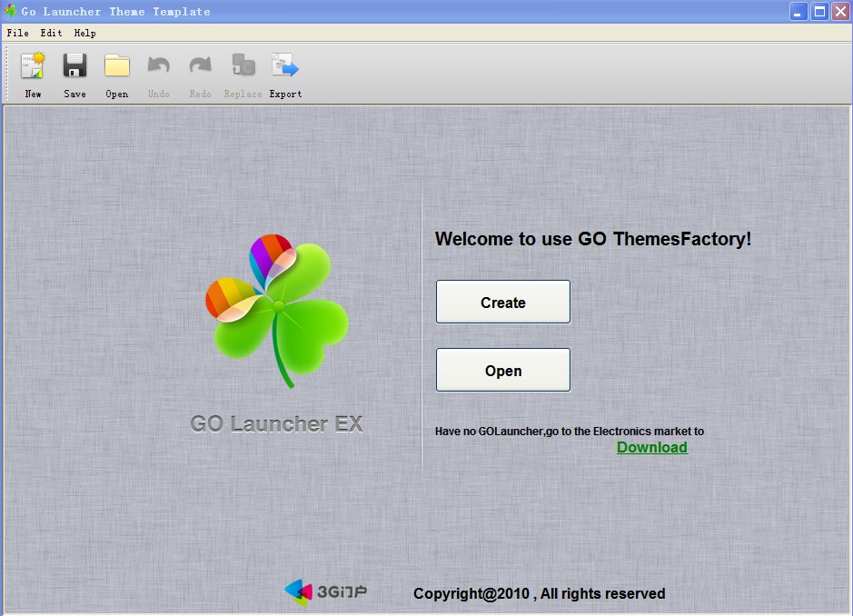Click the 'Copyright@2010 , All rights reserved' text

pos(539,593)
